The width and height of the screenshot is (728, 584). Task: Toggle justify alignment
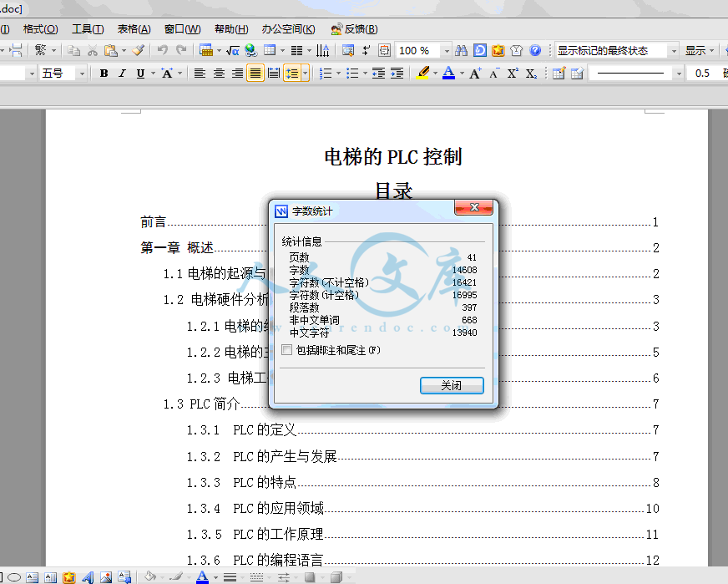click(x=255, y=73)
